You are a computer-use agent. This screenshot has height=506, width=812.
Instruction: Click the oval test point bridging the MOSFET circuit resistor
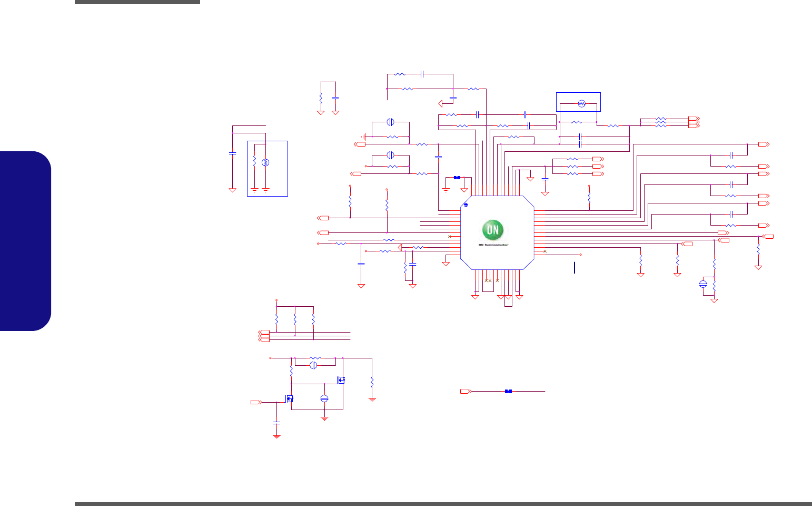coord(313,365)
